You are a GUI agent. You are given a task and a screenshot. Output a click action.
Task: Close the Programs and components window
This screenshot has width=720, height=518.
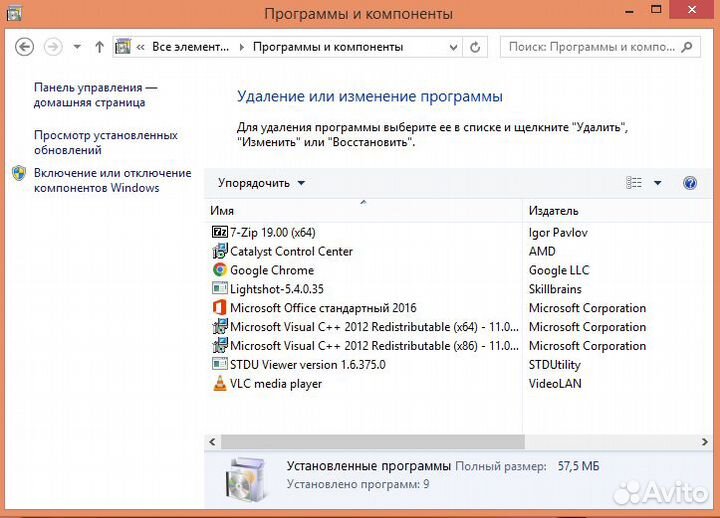click(692, 9)
